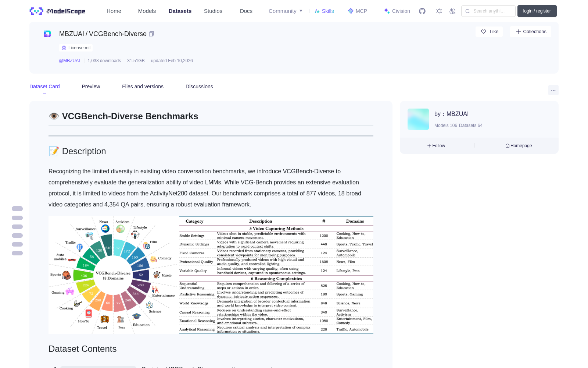588x368 pixels.
Task: Follow the MBZUAI organization
Action: [x=436, y=146]
